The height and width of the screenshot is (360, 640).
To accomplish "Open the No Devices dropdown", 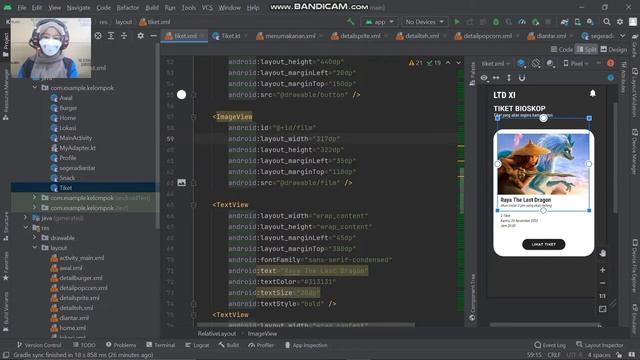I will [x=424, y=22].
